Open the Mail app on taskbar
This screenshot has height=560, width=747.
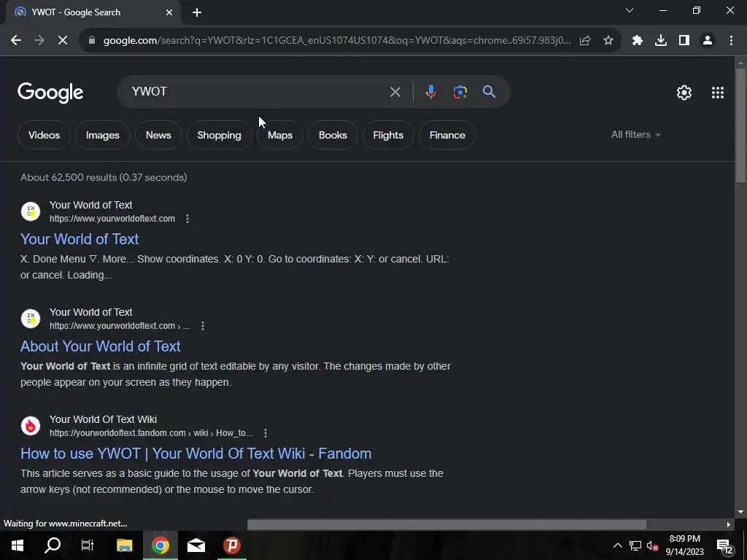tap(196, 545)
